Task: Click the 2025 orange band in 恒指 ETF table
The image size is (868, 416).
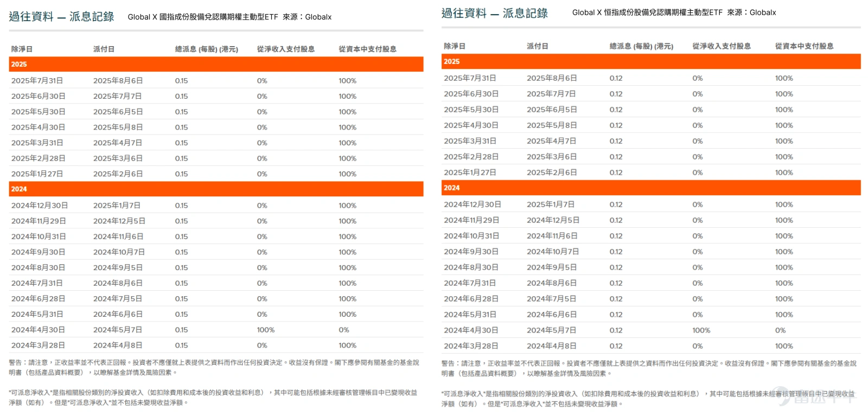Action: (650, 61)
